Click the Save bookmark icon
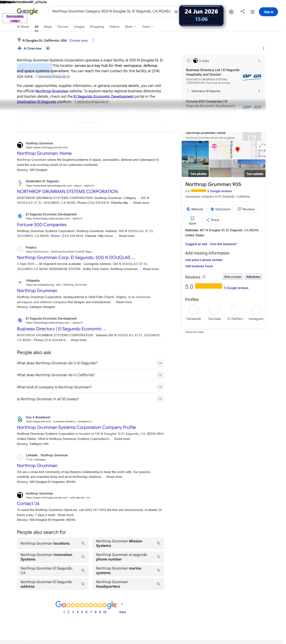Viewport: 286px width, 644px height. tap(192, 220)
